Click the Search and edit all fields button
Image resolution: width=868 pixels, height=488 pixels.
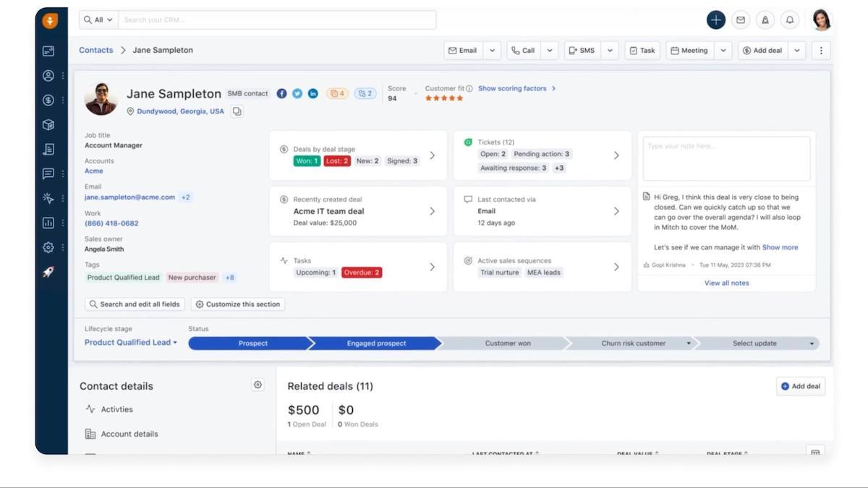[135, 304]
